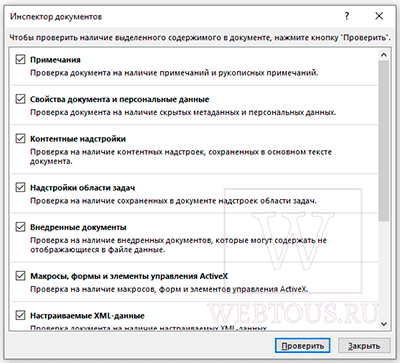This screenshot has width=400, height=363.
Task: Click the instruction text 'Чтобы проверить наличие выделенного содержимого...'
Action: [x=200, y=38]
